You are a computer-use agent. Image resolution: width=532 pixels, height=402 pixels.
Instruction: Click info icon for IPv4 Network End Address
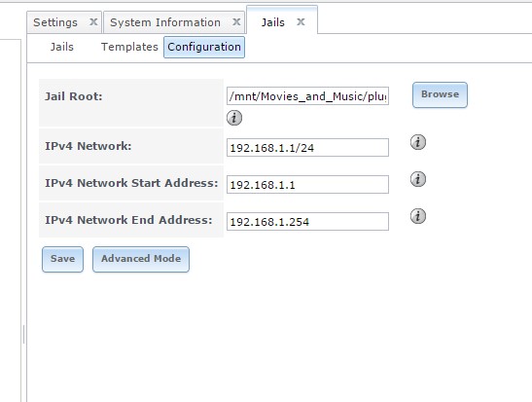418,216
